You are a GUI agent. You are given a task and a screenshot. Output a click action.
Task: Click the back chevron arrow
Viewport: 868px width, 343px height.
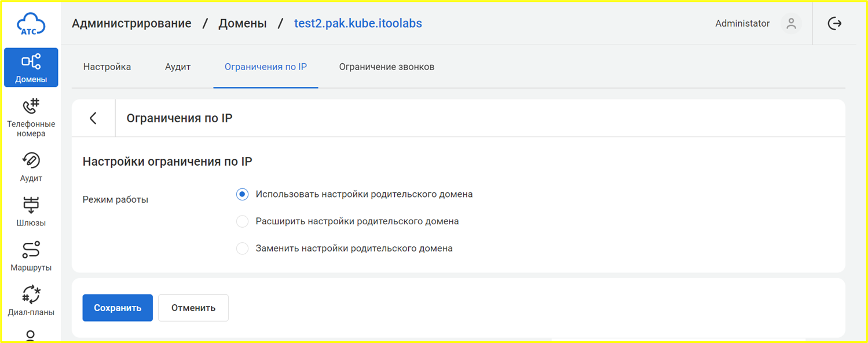93,118
